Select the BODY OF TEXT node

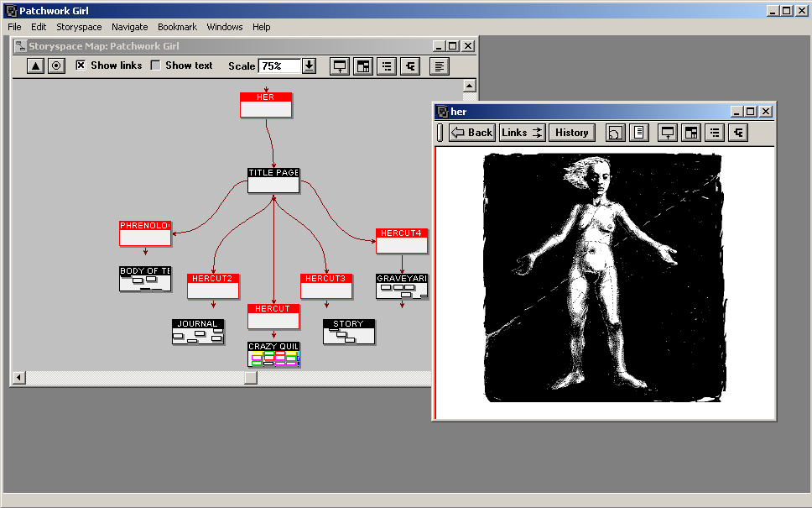[145, 279]
